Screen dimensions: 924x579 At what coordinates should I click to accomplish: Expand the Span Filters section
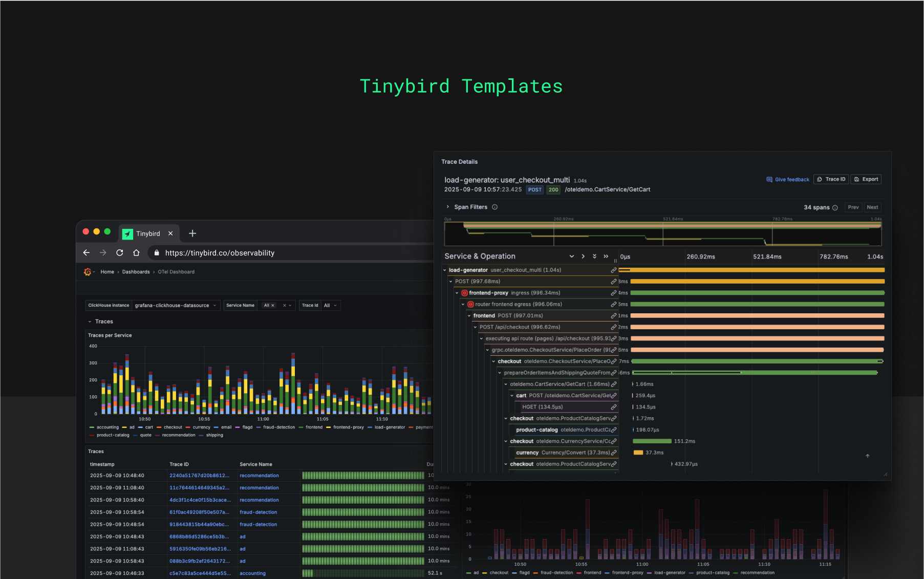click(x=448, y=207)
